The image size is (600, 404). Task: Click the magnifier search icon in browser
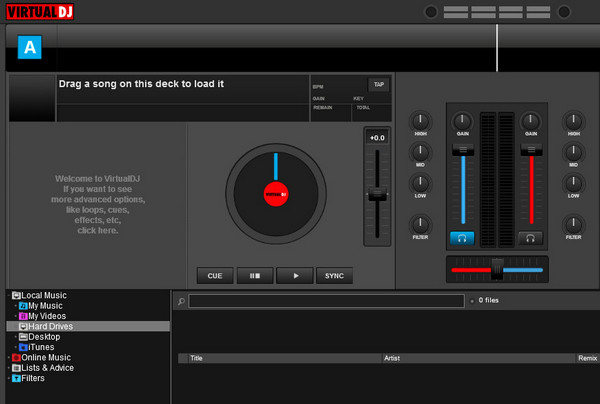point(181,300)
